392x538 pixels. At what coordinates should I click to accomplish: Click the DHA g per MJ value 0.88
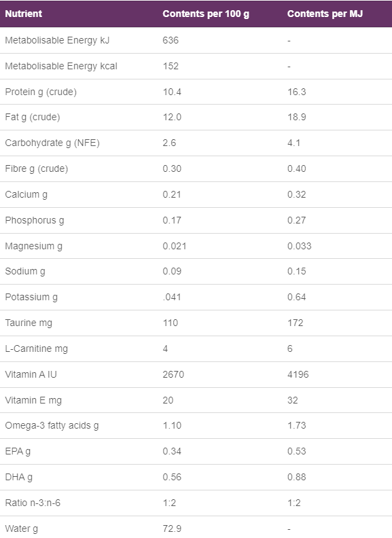coord(297,477)
